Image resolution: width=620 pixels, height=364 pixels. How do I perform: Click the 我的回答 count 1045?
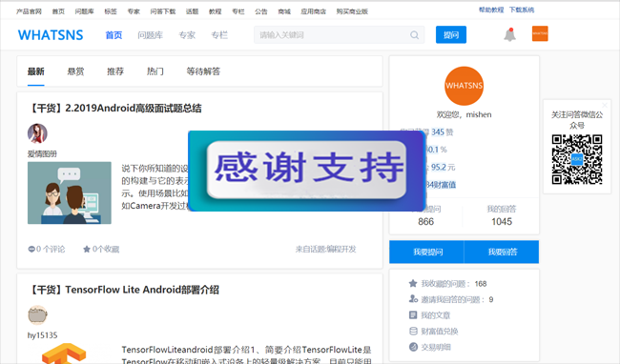pos(502,221)
